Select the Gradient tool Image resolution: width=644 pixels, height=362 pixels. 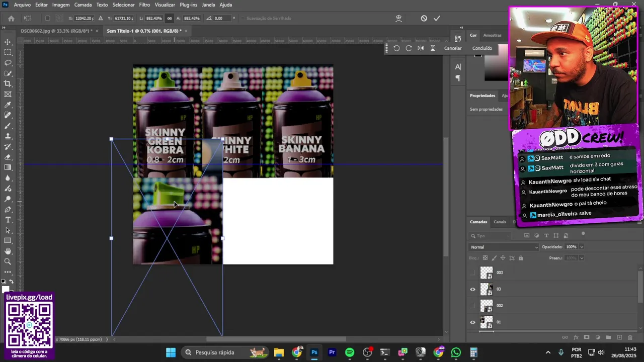coord(8,167)
